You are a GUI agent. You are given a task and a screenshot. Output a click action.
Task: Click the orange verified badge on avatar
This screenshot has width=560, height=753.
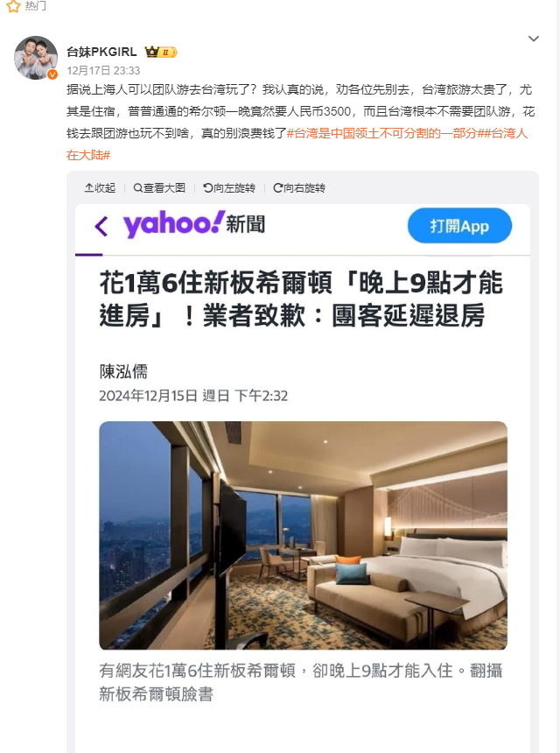[x=52, y=74]
